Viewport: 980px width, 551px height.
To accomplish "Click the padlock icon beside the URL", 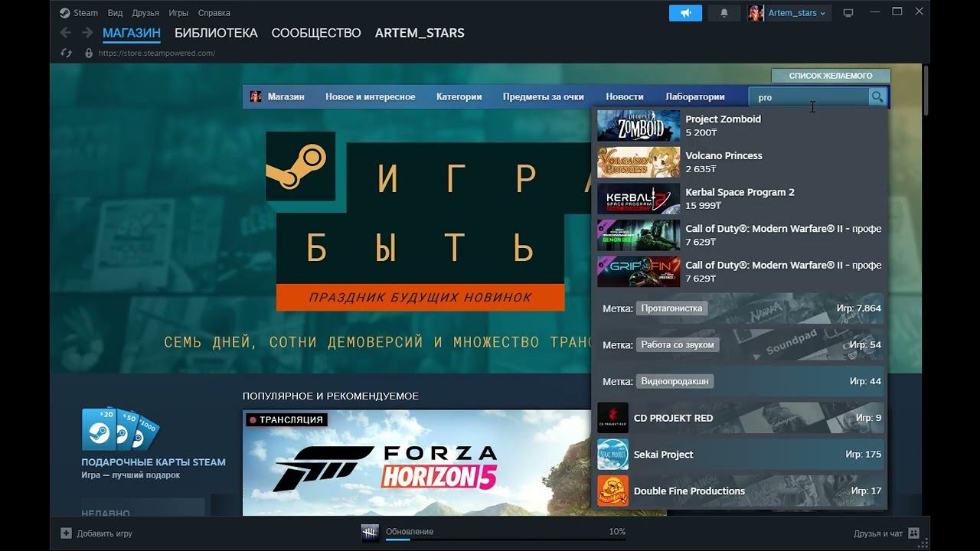I will [x=89, y=54].
